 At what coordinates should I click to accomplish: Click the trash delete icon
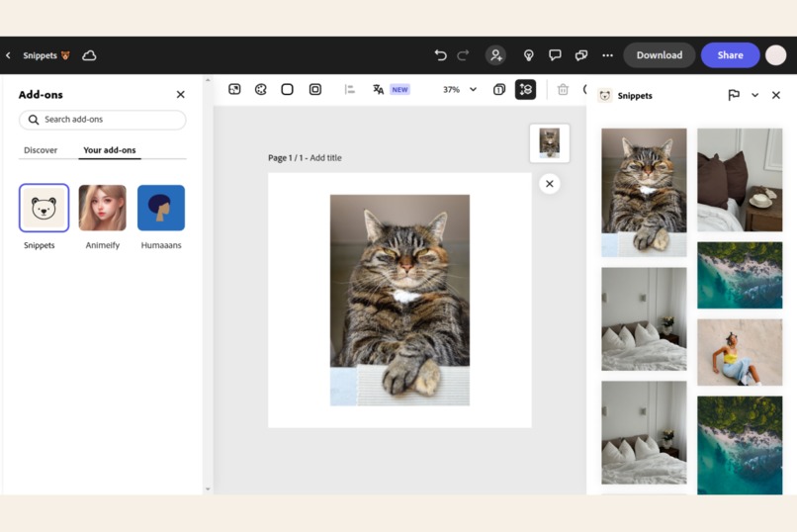point(563,89)
